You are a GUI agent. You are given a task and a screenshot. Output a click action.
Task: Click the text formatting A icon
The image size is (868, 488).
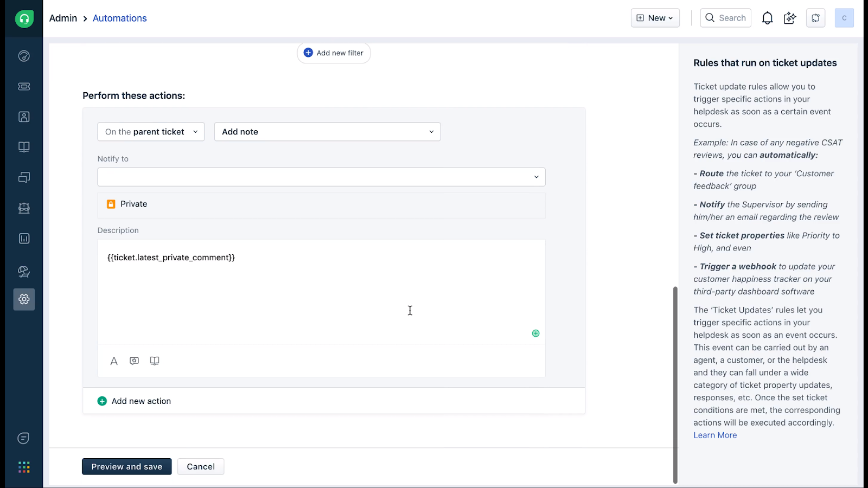(x=114, y=361)
